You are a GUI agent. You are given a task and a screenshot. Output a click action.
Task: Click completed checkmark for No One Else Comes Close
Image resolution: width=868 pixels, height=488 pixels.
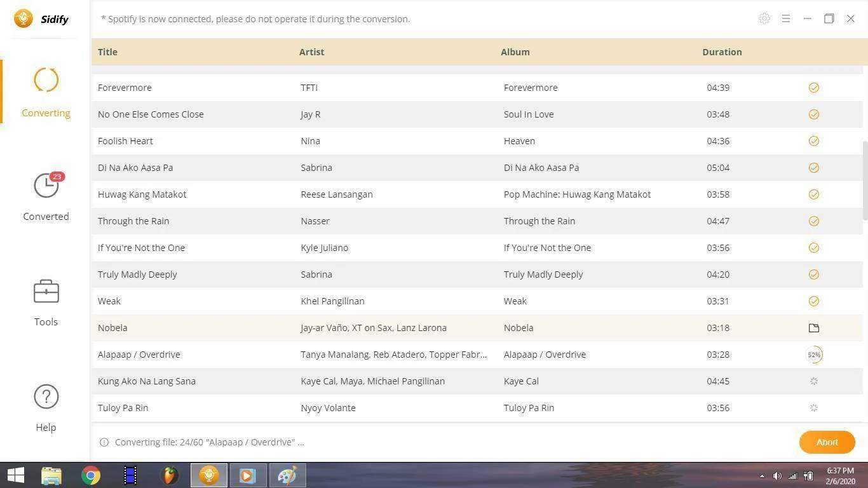pyautogui.click(x=814, y=114)
